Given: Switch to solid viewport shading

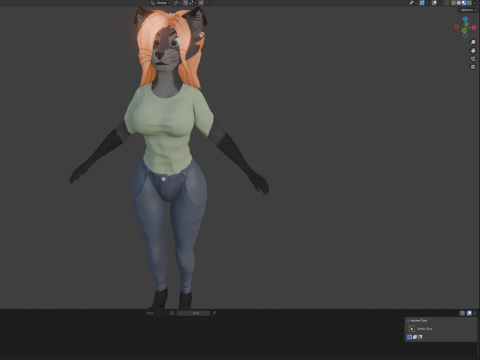Looking at the screenshot, I should [459, 3].
